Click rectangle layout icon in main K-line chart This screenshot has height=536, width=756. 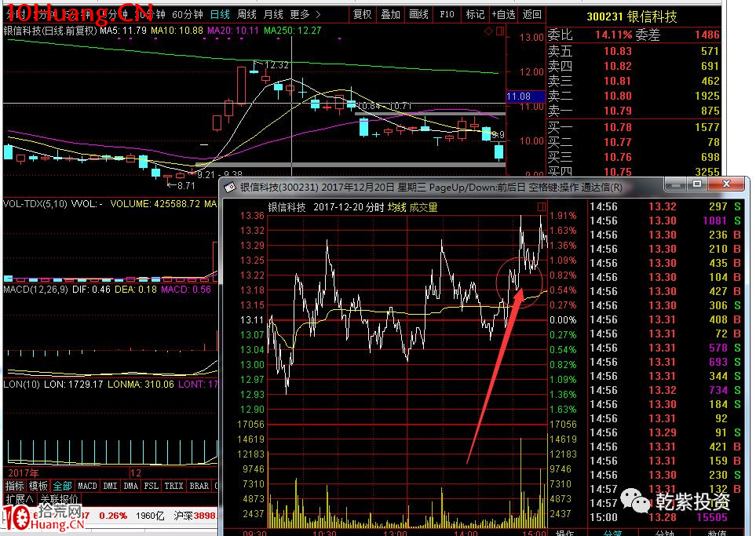[500, 31]
